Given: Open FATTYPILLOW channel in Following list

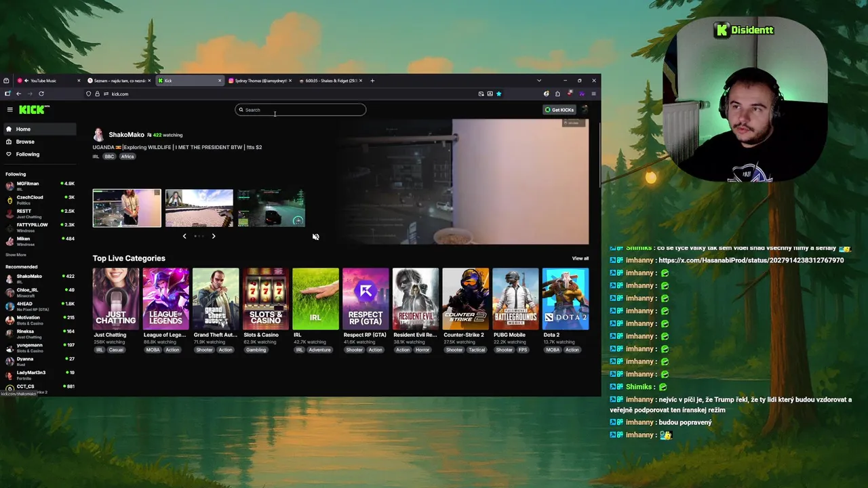Looking at the screenshot, I should [x=39, y=227].
